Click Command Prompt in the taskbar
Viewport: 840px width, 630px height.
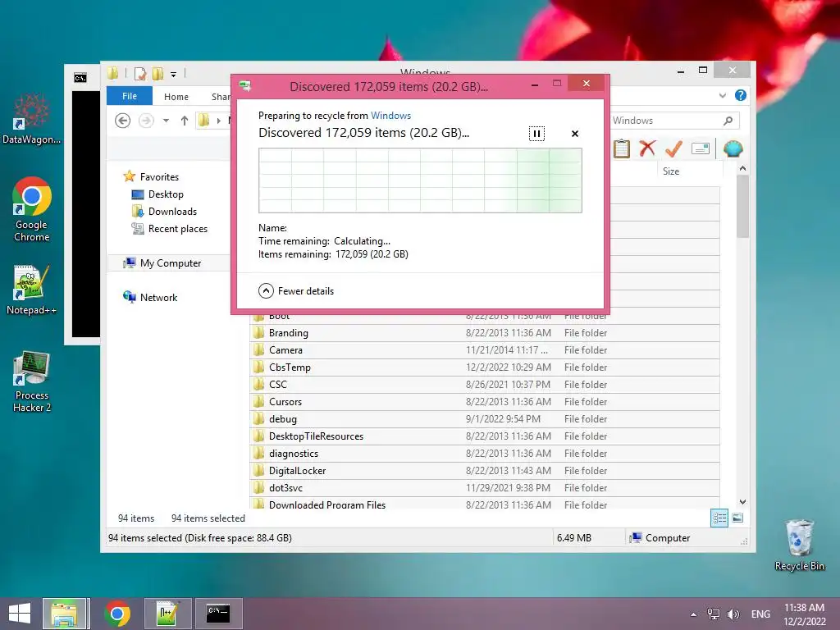click(x=218, y=614)
